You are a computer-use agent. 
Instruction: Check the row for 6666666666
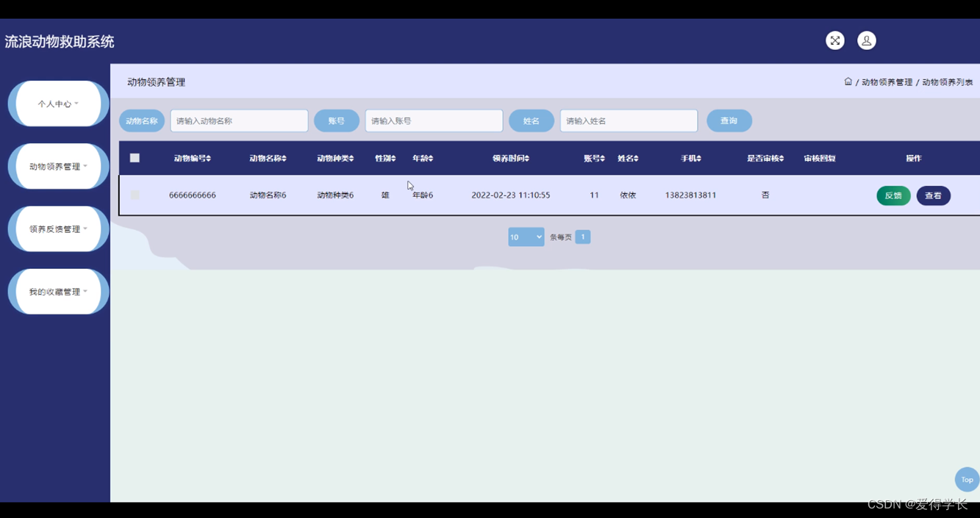pos(135,195)
